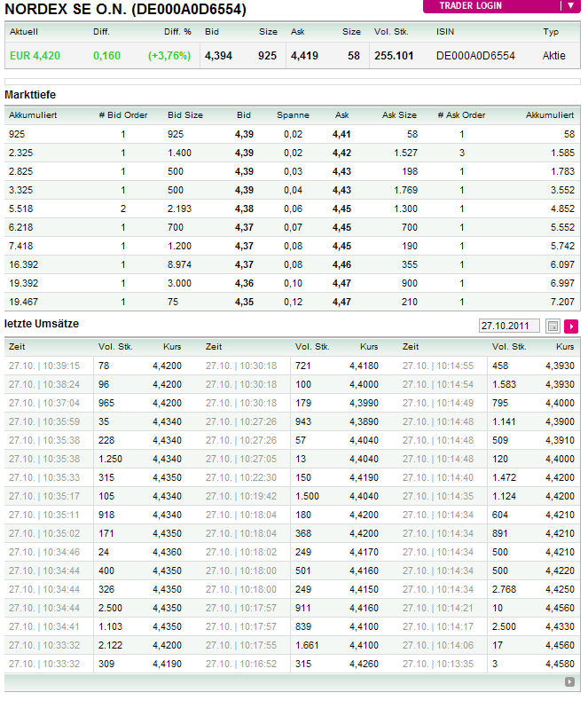
Task: Click the 'Ask Size' column header
Action: 399,115
